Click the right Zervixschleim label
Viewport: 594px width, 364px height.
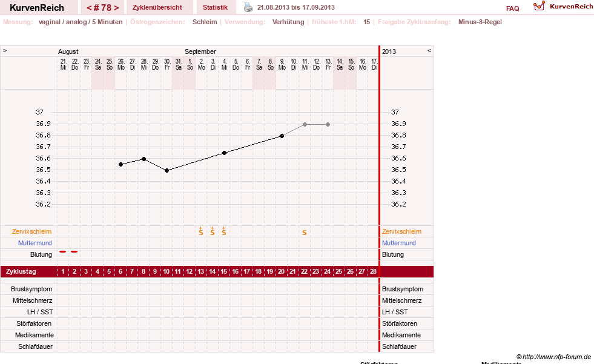pyautogui.click(x=401, y=231)
